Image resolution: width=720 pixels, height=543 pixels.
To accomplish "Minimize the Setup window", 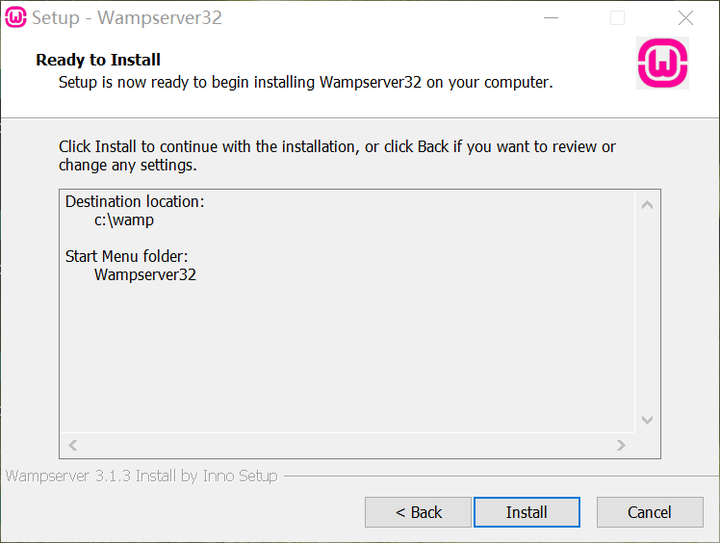I will pos(550,18).
